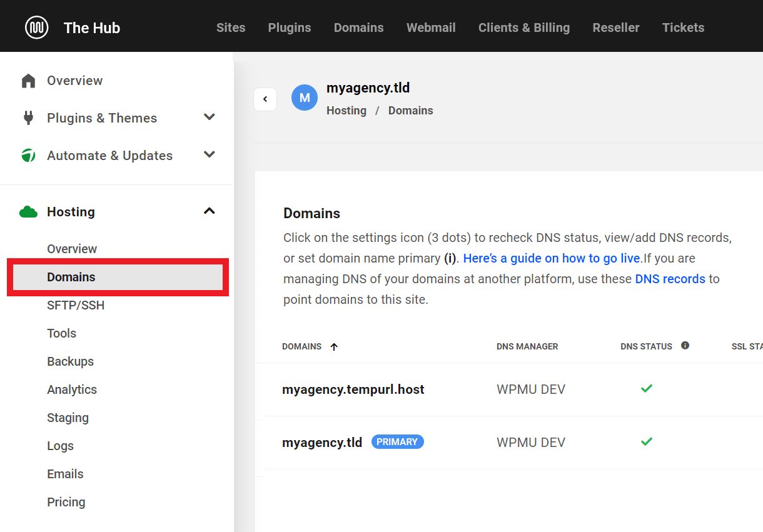
Task: Select Hosting sidebar heading
Action: tap(71, 212)
